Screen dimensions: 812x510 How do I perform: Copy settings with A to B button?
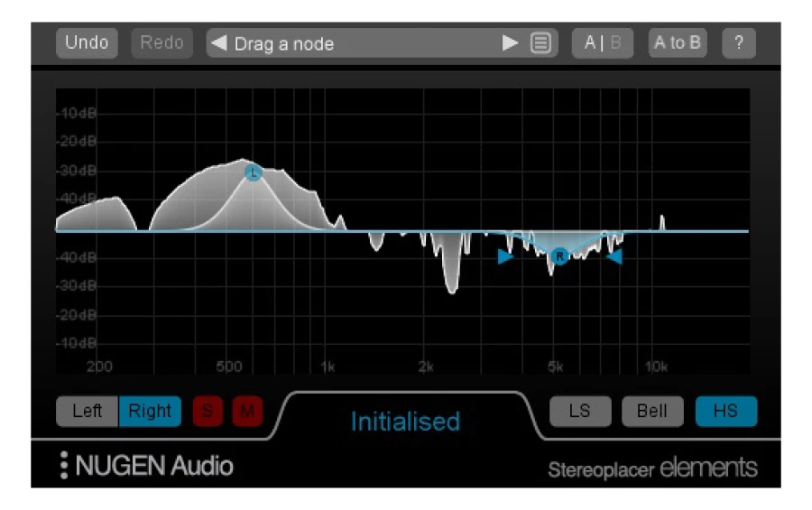678,42
